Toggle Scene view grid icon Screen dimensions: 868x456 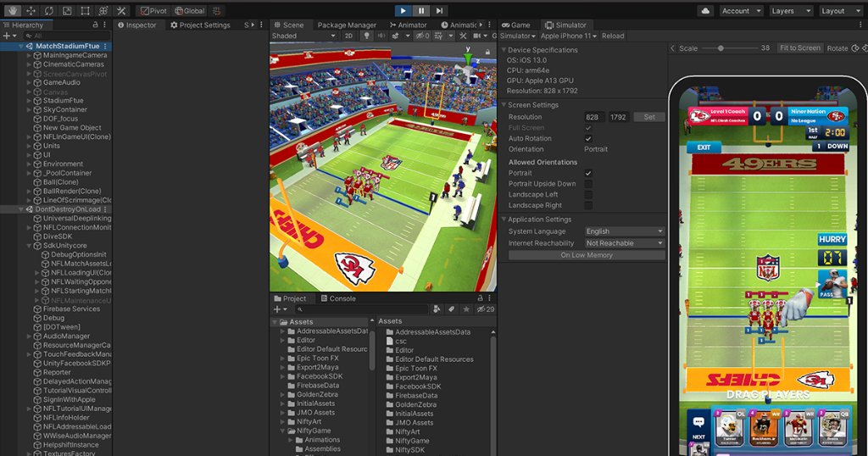click(438, 36)
